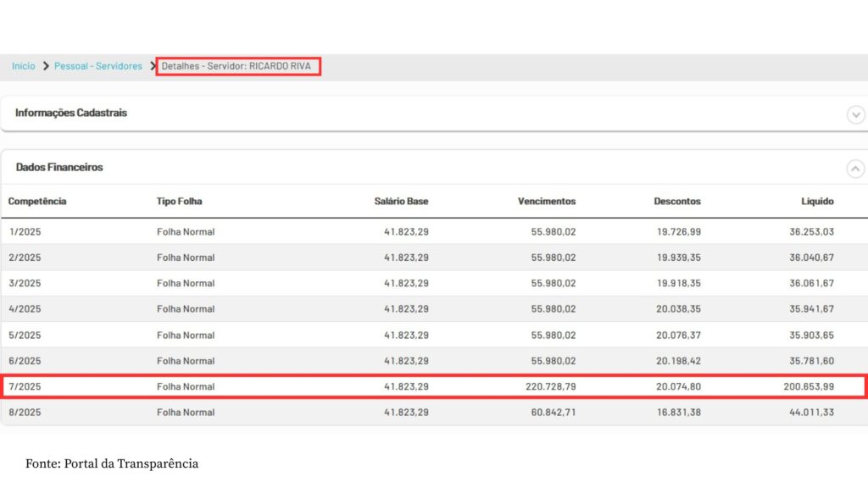This screenshot has width=868, height=488.
Task: Open the Início breadcrumb link
Action: pos(24,66)
